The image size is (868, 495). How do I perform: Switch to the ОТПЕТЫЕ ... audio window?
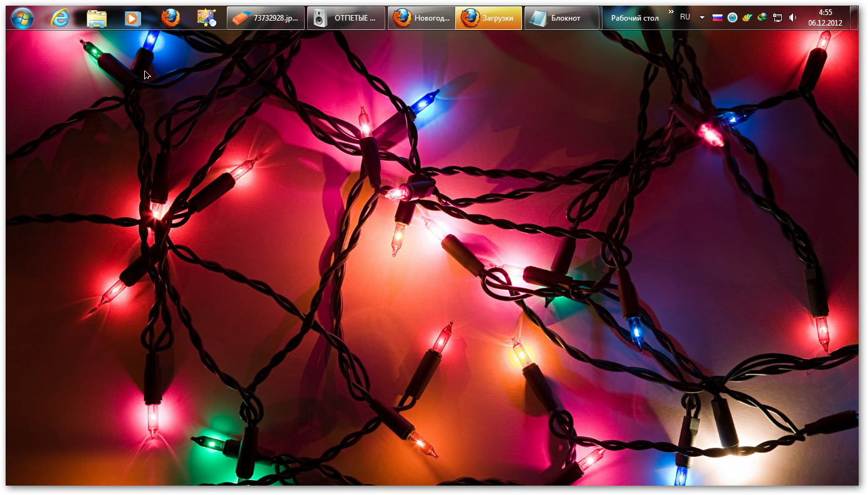pos(346,18)
